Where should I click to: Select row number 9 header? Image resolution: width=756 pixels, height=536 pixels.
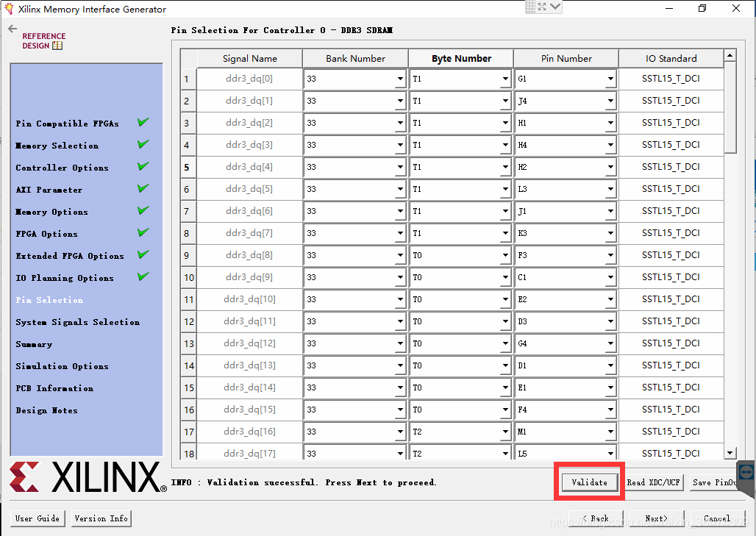(188, 255)
